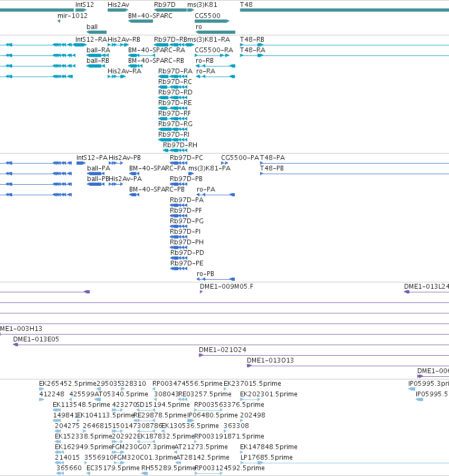Image resolution: width=449 pixels, height=476 pixels.
Task: Click transcript His2Av-RA
Action: (x=125, y=71)
